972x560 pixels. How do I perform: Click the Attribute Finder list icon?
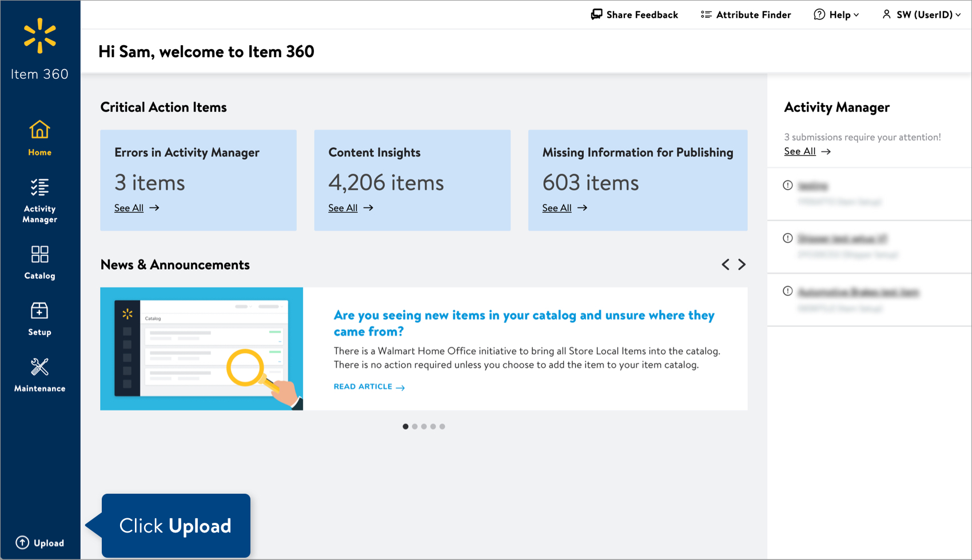[706, 14]
